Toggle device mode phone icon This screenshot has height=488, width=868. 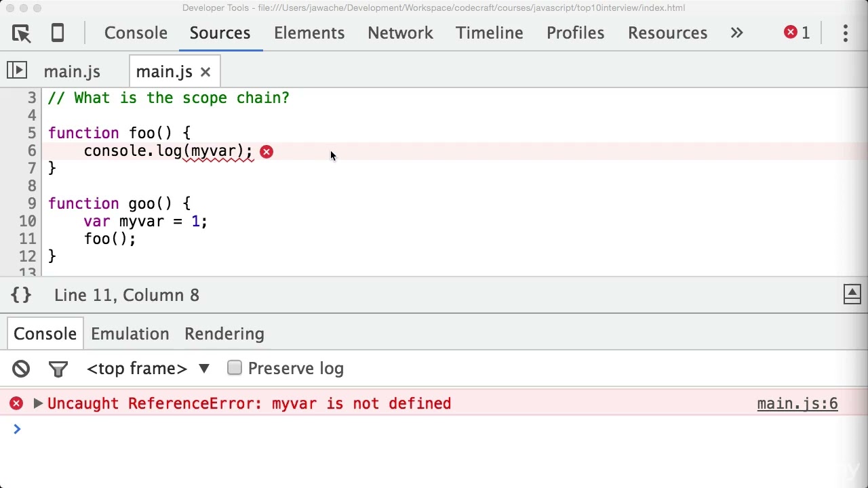click(58, 33)
